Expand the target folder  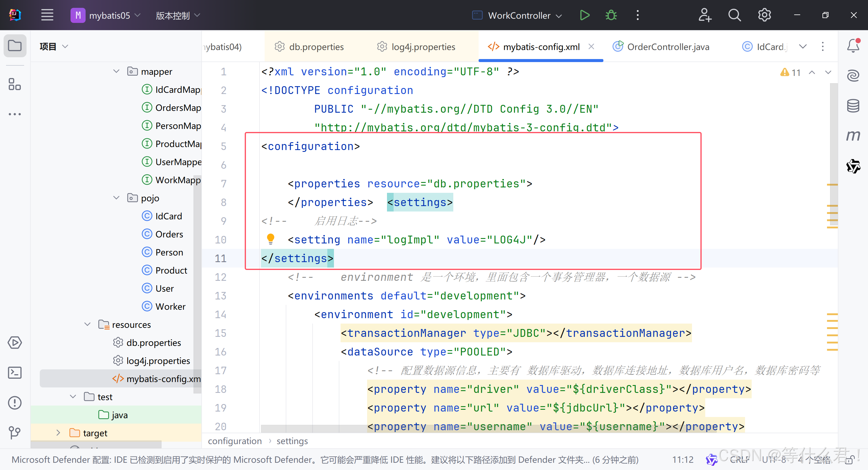click(58, 433)
